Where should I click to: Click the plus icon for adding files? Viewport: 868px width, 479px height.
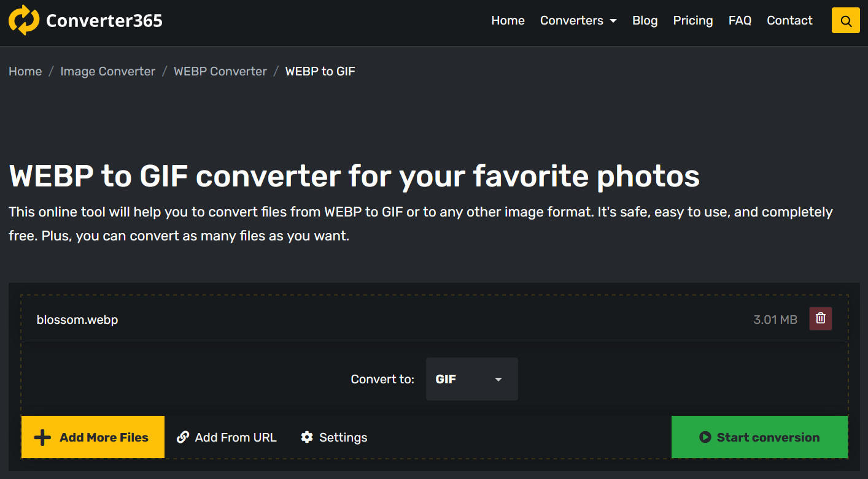coord(42,437)
